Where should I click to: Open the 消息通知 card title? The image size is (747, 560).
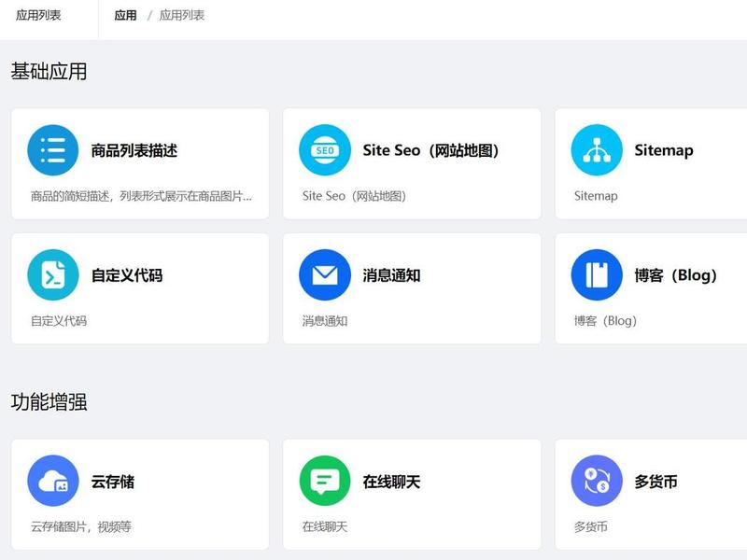click(391, 275)
